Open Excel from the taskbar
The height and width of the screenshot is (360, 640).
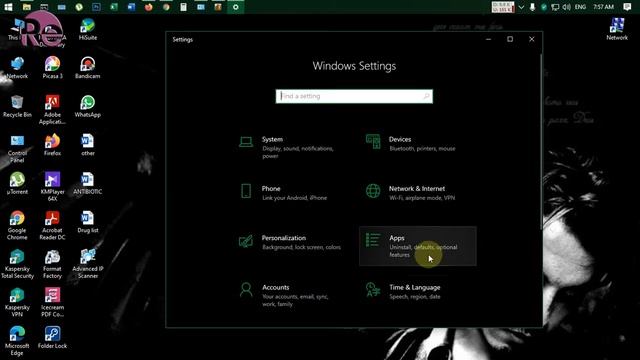[114, 7]
